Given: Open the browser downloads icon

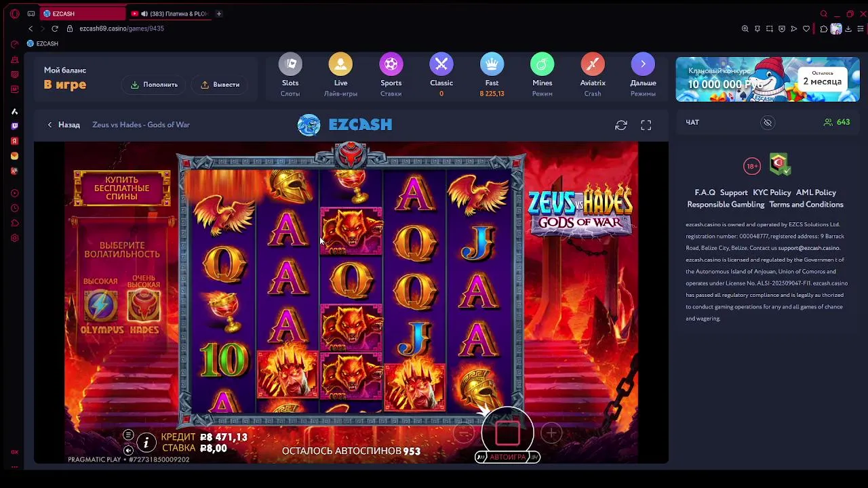Looking at the screenshot, I should [x=848, y=28].
